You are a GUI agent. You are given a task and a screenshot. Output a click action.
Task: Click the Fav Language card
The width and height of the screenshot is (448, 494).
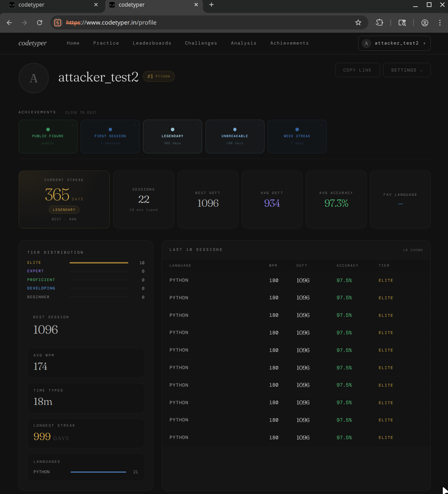(401, 199)
